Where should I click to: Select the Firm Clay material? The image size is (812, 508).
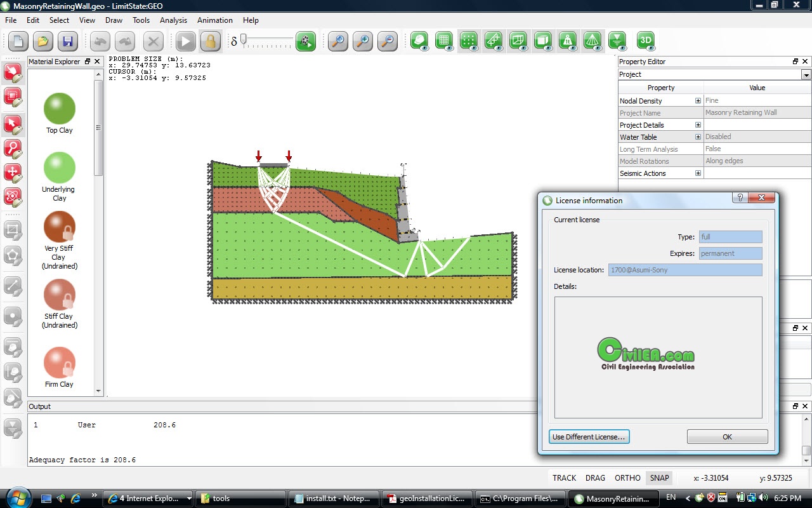60,363
